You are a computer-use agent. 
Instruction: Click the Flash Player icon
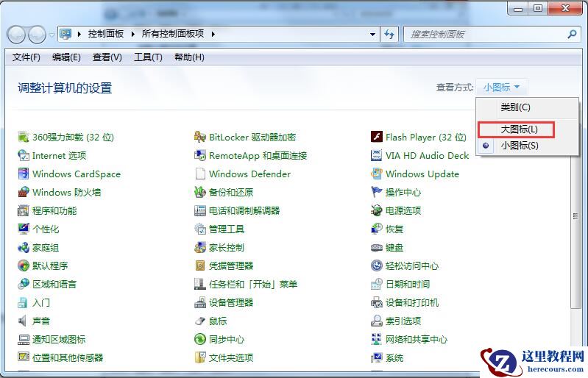377,137
